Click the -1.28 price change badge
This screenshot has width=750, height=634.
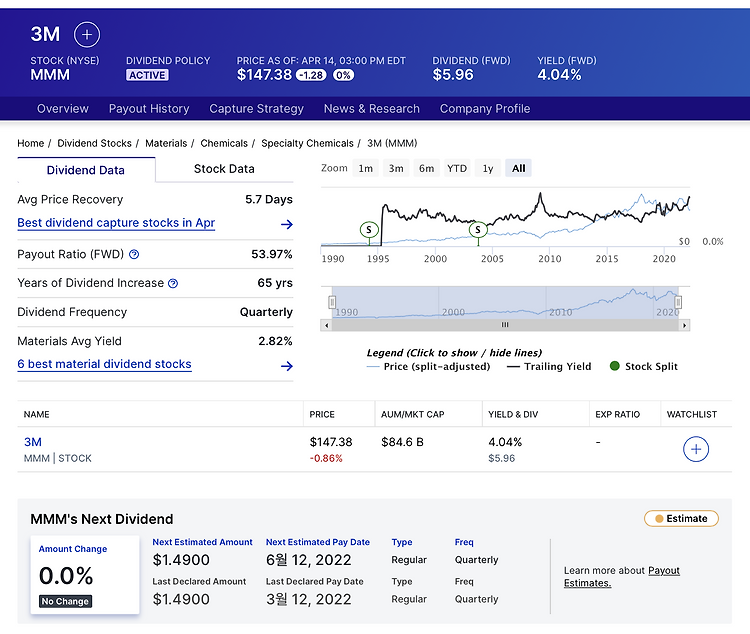[311, 75]
